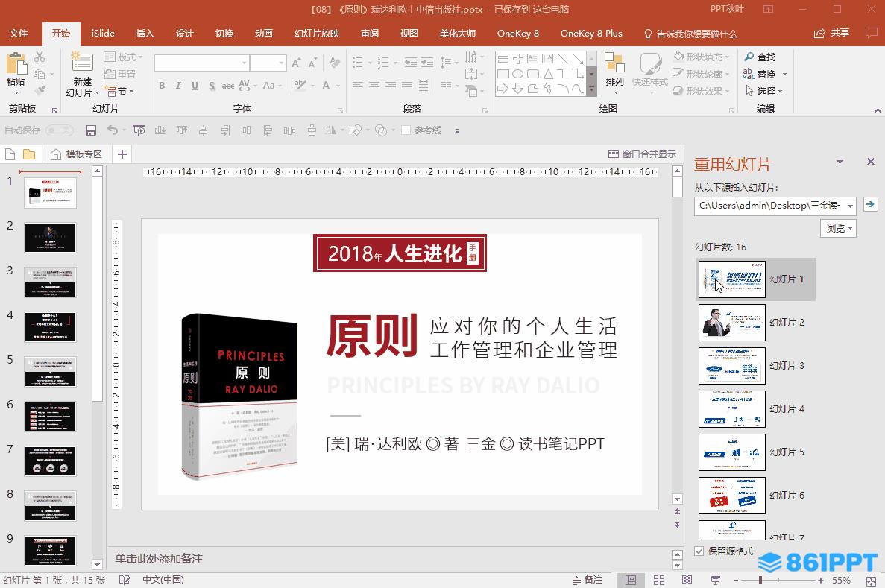Click the 查找 Find magnifier
The width and height of the screenshot is (885, 588).
coord(759,57)
